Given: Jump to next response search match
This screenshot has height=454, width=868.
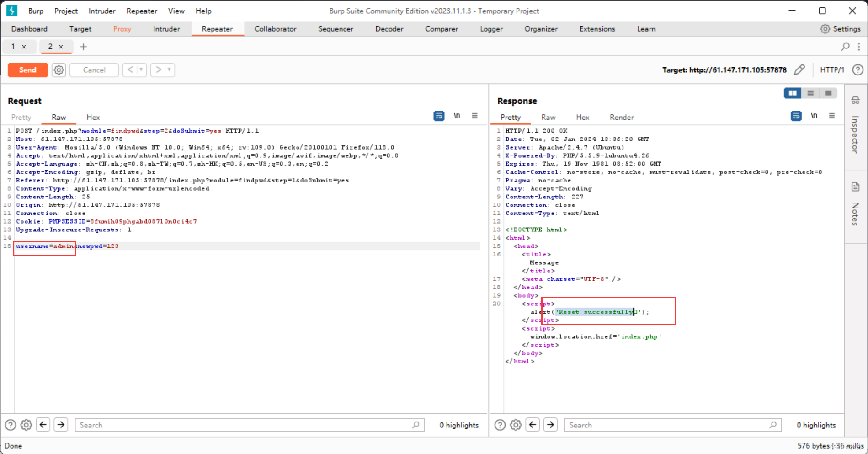Looking at the screenshot, I should tap(550, 425).
